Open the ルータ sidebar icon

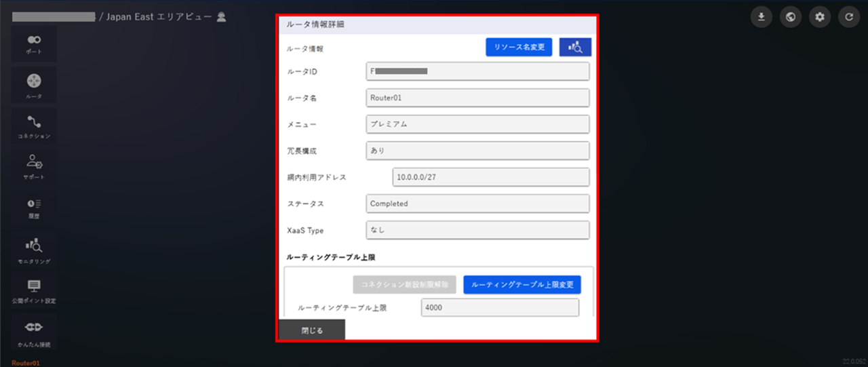tap(34, 85)
